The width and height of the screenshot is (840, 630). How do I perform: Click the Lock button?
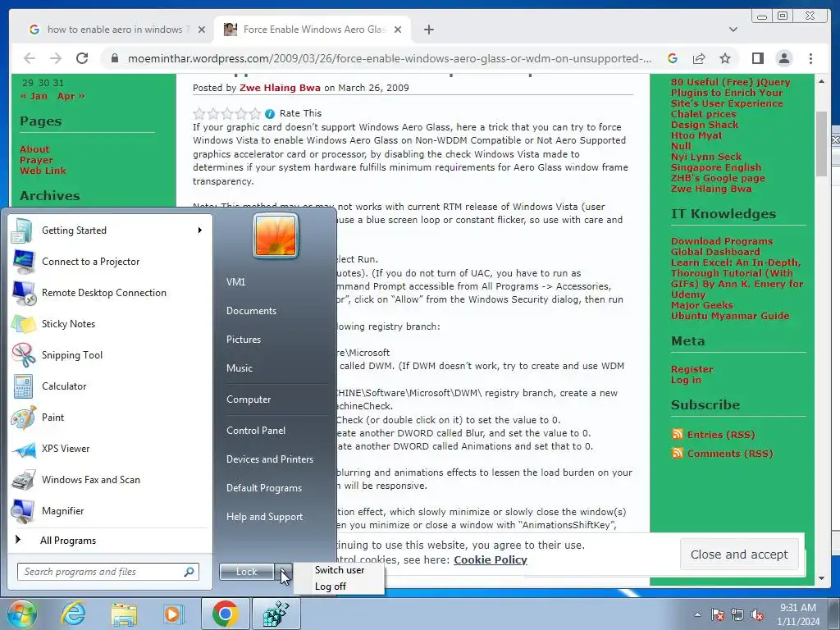point(247,572)
